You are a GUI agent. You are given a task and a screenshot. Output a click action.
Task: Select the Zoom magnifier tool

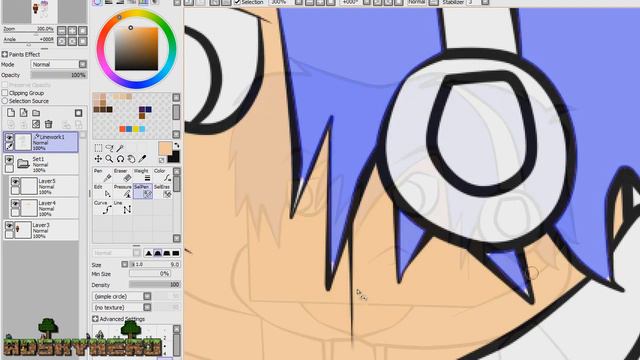[109, 159]
